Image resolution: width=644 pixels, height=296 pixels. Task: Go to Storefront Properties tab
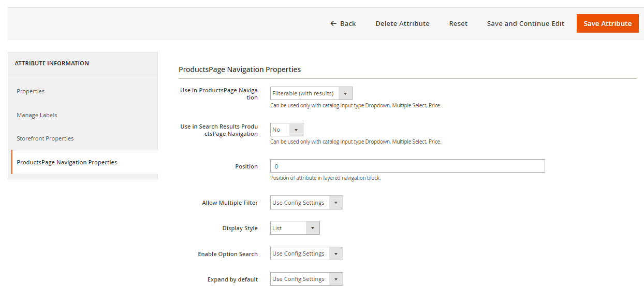[x=45, y=138]
